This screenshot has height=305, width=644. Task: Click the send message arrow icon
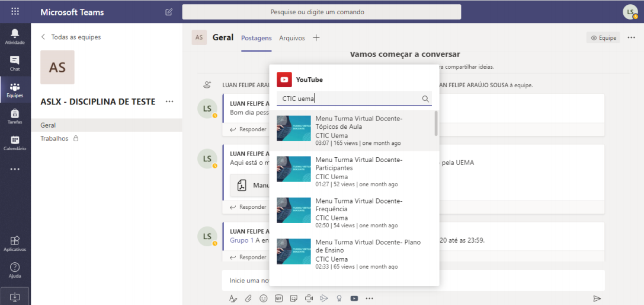[x=597, y=298]
